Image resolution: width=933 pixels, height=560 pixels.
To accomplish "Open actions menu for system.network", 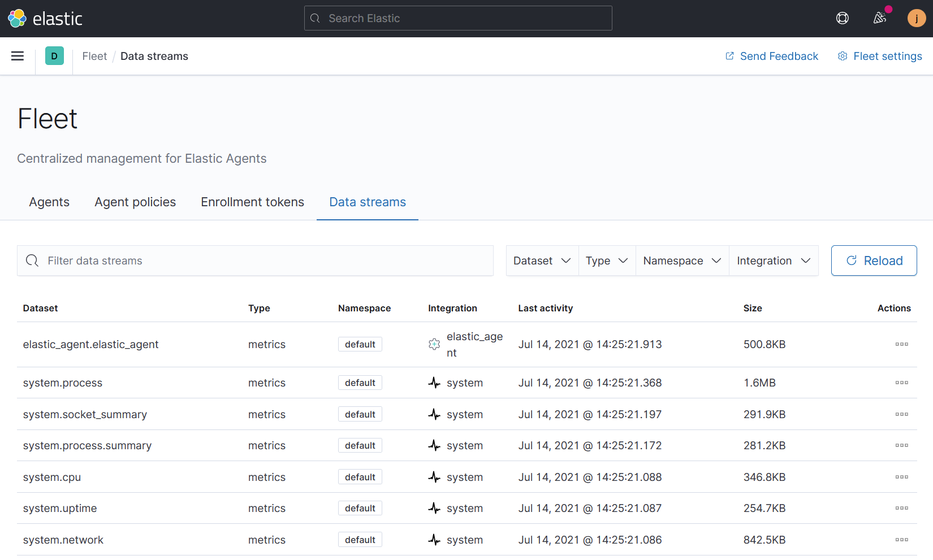I will [902, 540].
